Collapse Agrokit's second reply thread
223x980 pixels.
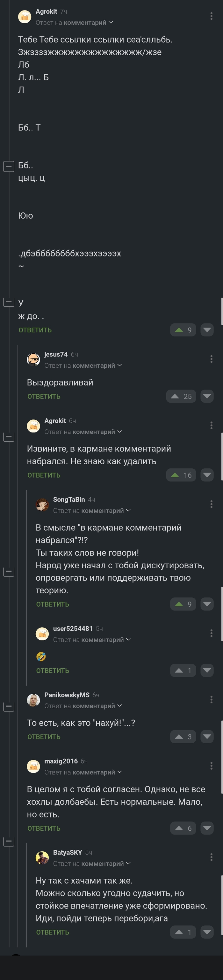[x=9, y=437]
